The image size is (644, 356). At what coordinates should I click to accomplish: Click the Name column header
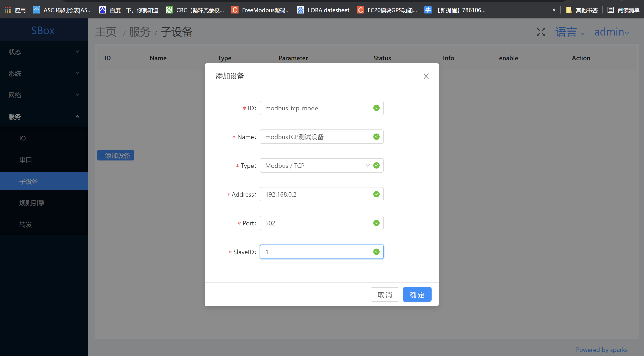(158, 58)
